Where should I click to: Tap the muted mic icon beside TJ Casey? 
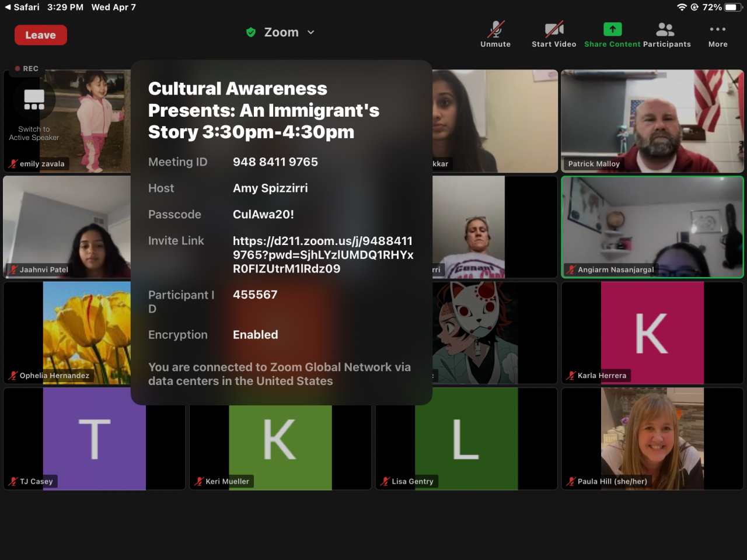tap(13, 482)
